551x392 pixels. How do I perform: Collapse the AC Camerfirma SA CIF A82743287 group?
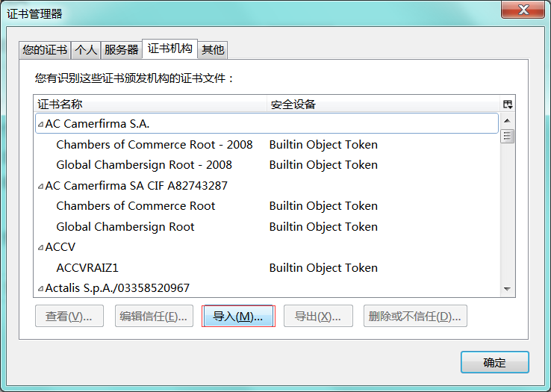coord(41,186)
